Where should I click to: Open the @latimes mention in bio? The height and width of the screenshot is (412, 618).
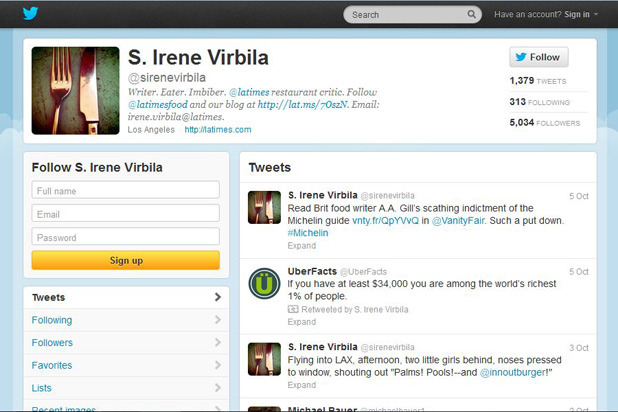(x=249, y=92)
